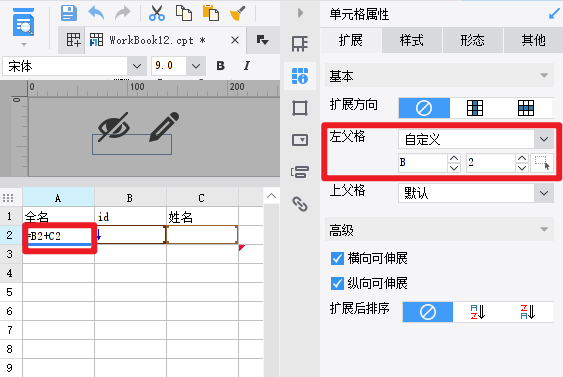Increase left parent row number
The image size is (563, 377).
point(522,158)
